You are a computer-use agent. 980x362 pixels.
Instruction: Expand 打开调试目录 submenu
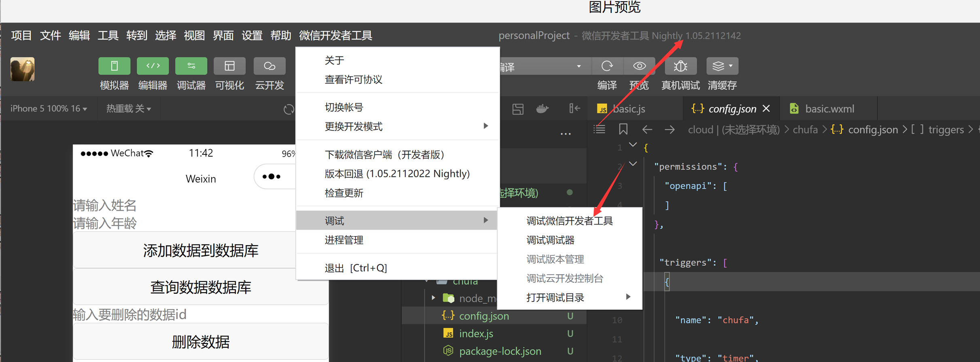pos(570,298)
